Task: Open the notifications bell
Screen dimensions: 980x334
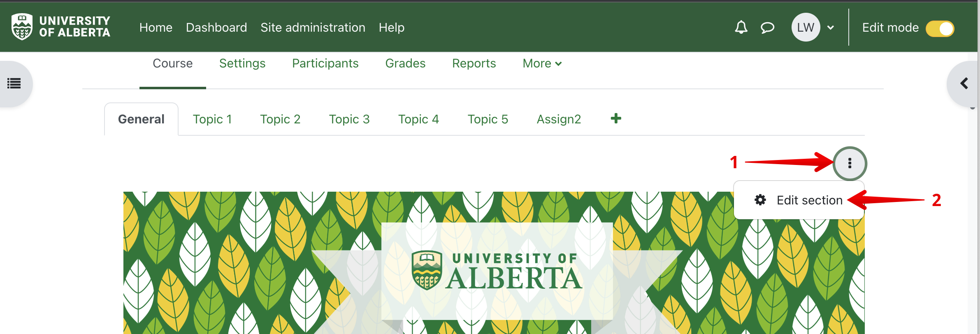Action: pos(741,28)
